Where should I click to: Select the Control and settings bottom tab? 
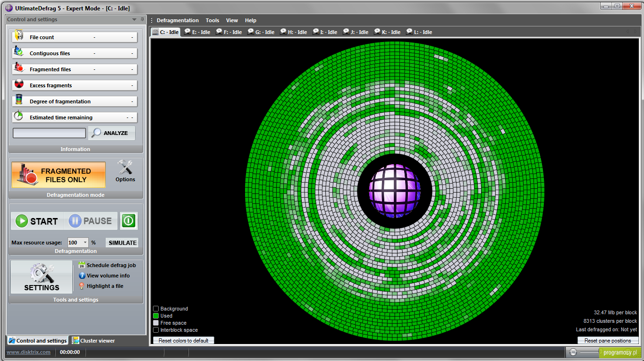37,340
